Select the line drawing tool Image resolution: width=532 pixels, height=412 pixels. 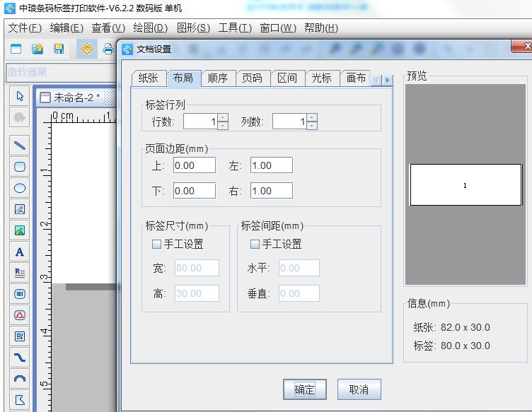click(20, 146)
